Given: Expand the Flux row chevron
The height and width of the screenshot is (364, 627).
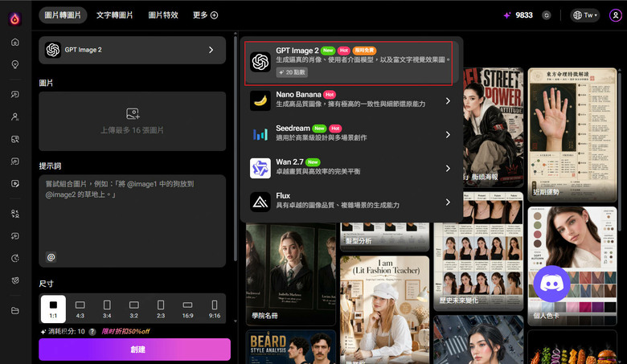Looking at the screenshot, I should tap(448, 202).
